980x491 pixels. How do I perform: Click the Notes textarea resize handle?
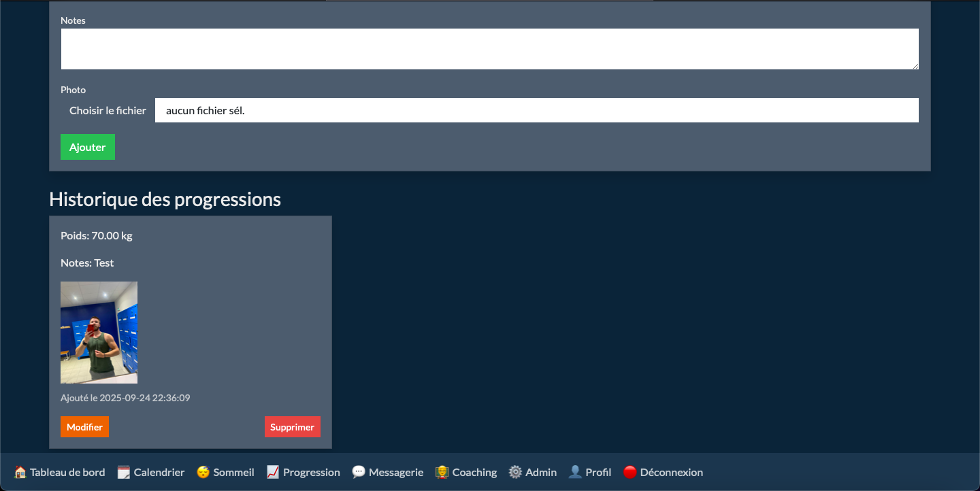tap(915, 65)
